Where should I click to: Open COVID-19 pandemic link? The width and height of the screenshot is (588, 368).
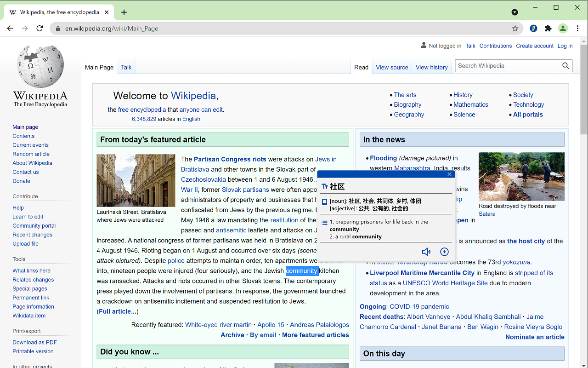pyautogui.click(x=419, y=306)
